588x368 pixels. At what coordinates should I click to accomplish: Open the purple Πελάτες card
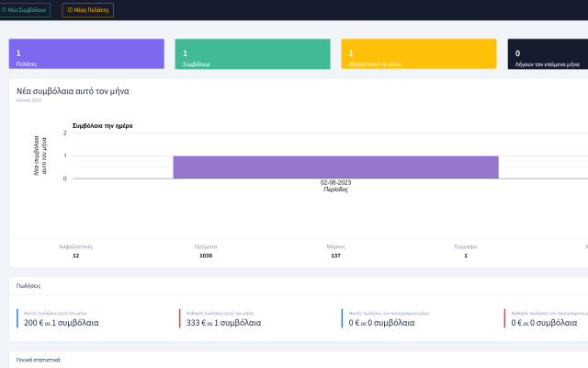[x=86, y=54]
